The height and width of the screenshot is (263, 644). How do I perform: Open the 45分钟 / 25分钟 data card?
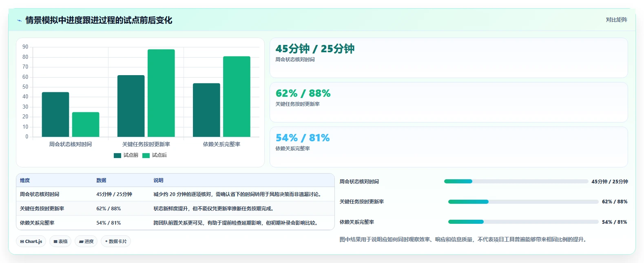pyautogui.click(x=449, y=58)
